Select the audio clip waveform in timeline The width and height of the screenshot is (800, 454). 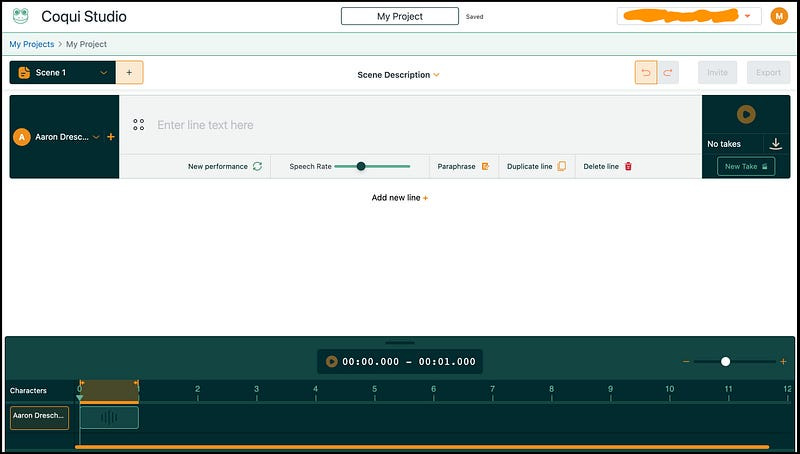coord(109,417)
